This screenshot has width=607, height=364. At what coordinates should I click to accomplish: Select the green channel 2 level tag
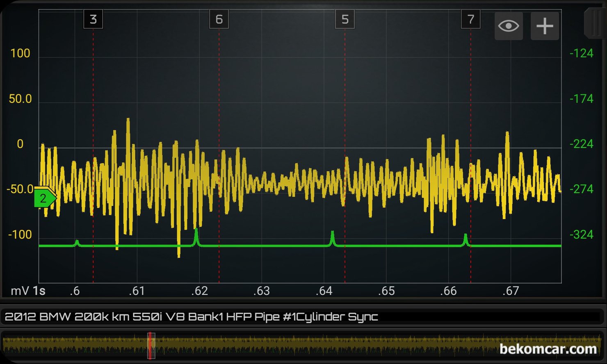[x=43, y=199]
